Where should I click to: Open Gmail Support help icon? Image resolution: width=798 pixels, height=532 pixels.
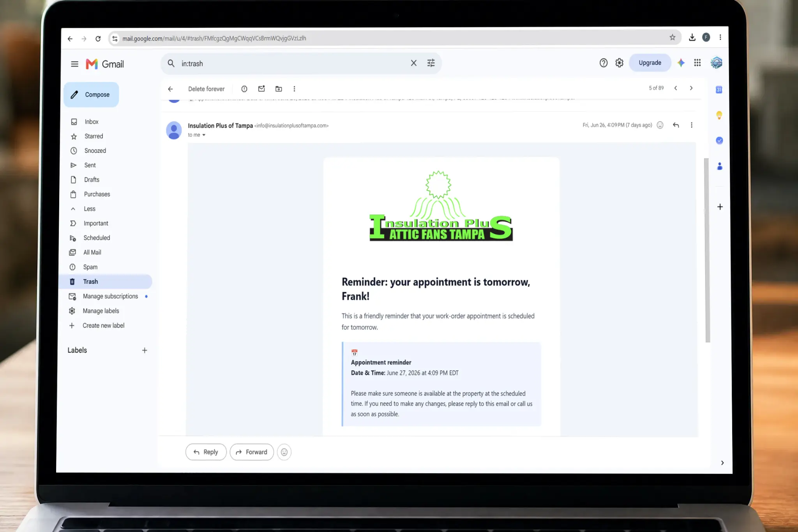(x=603, y=63)
